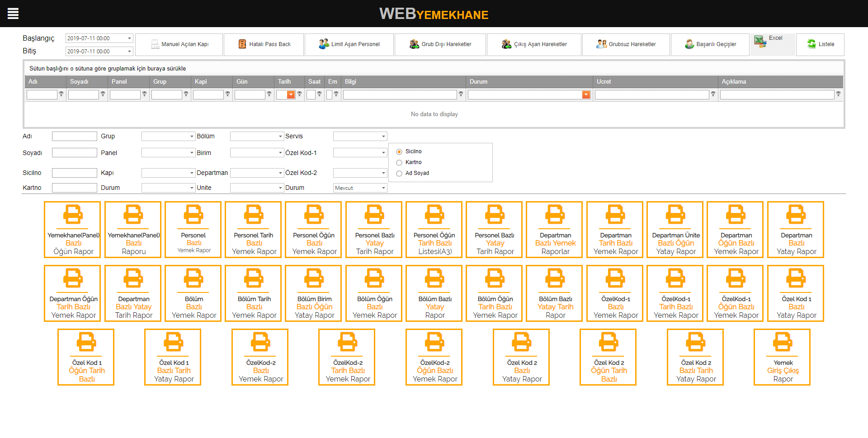Open Personel Bazlı Yemek Rapor tile
Image resolution: width=868 pixels, height=438 pixels.
tap(193, 230)
